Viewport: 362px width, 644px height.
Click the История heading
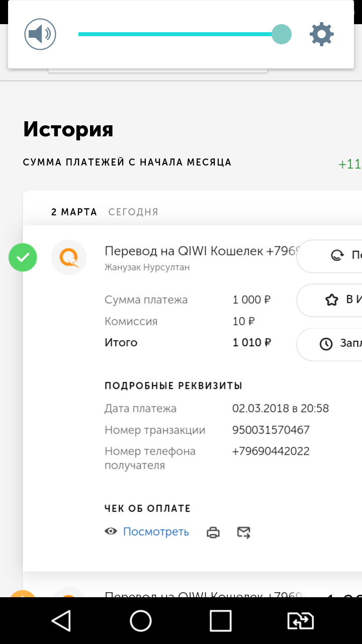[68, 129]
